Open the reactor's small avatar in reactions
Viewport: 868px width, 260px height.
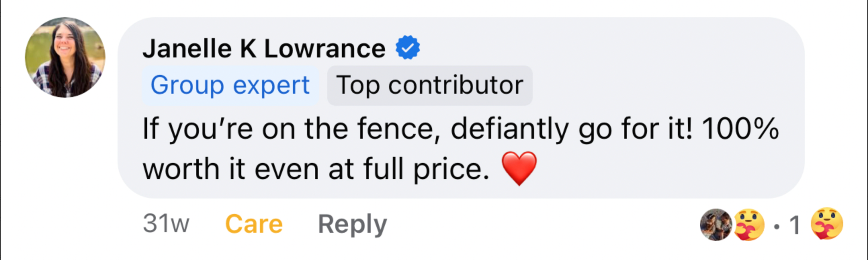pyautogui.click(x=716, y=224)
